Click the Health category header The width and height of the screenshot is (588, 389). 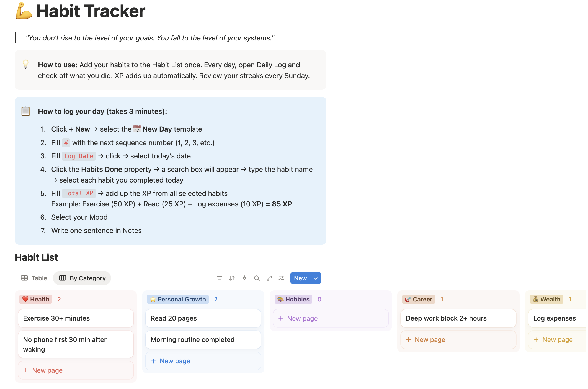coord(35,299)
